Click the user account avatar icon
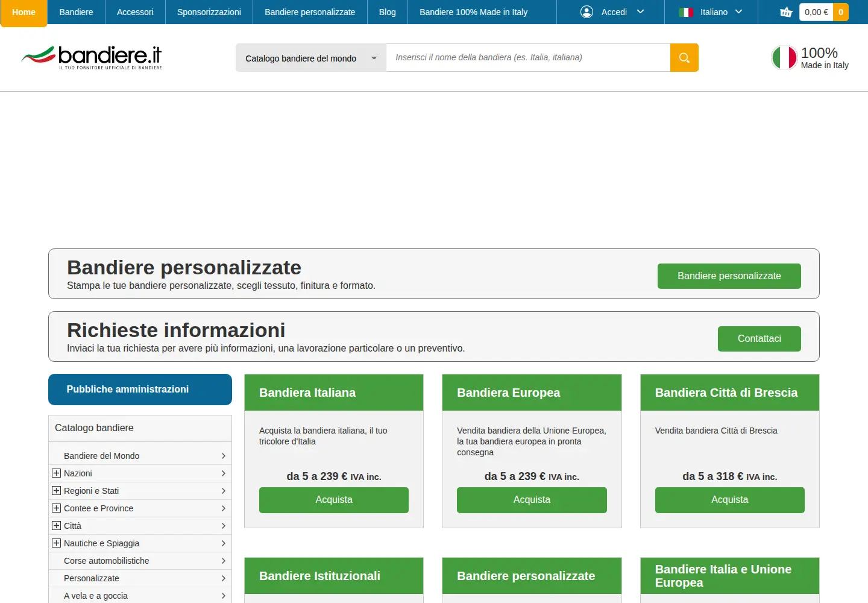This screenshot has width=868, height=603. click(x=587, y=12)
